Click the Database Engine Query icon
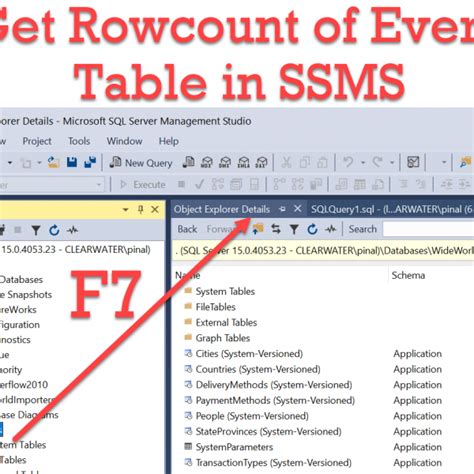474x474 pixels. [189, 162]
